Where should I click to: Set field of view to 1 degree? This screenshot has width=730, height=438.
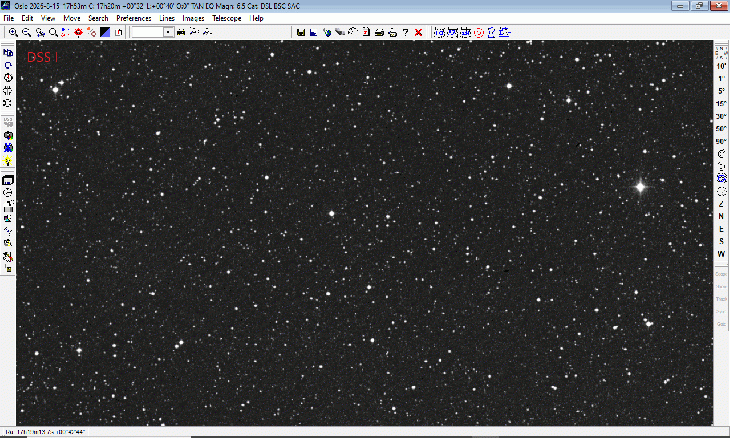[721, 79]
